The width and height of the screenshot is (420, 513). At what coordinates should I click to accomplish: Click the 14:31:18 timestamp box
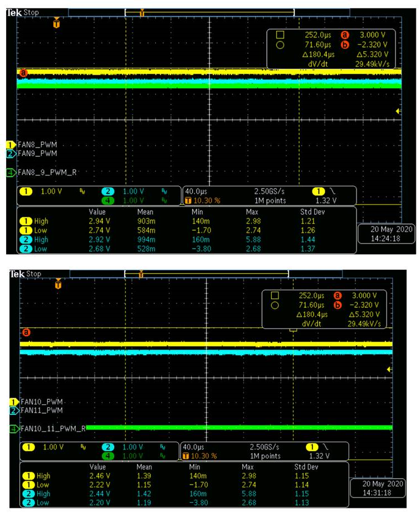tap(378, 488)
